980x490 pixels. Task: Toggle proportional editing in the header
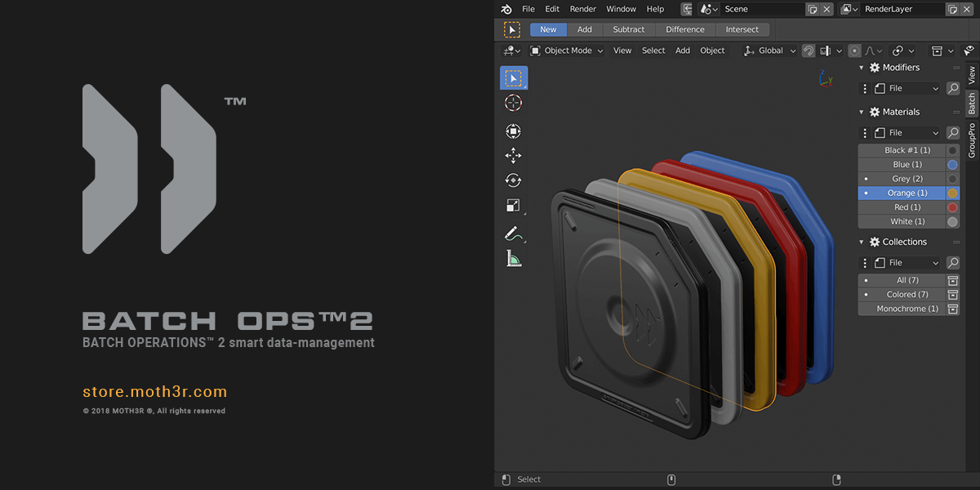point(854,50)
